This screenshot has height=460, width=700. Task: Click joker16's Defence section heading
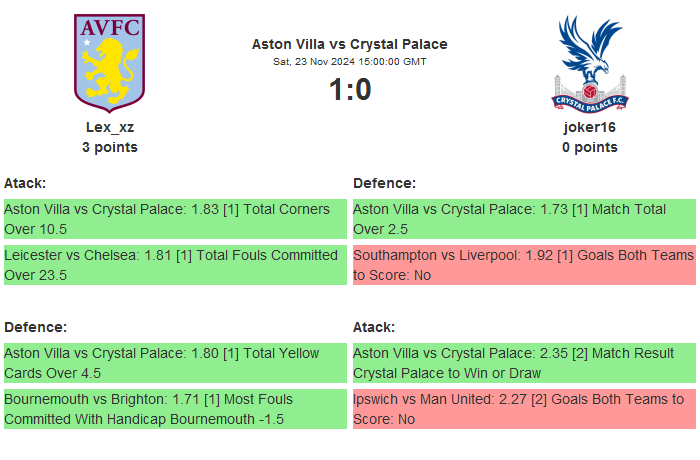384,183
